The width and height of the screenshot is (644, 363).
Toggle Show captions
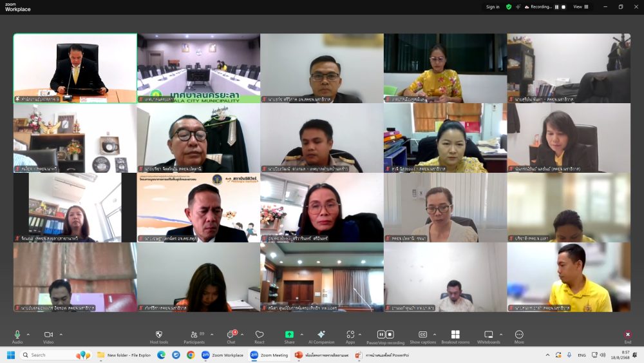pos(422,335)
